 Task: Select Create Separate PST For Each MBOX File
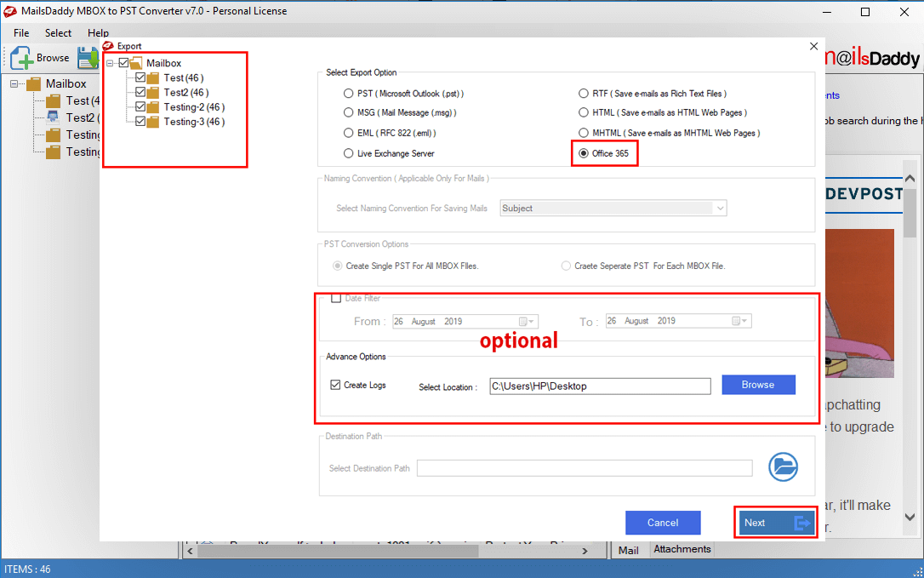(566, 266)
